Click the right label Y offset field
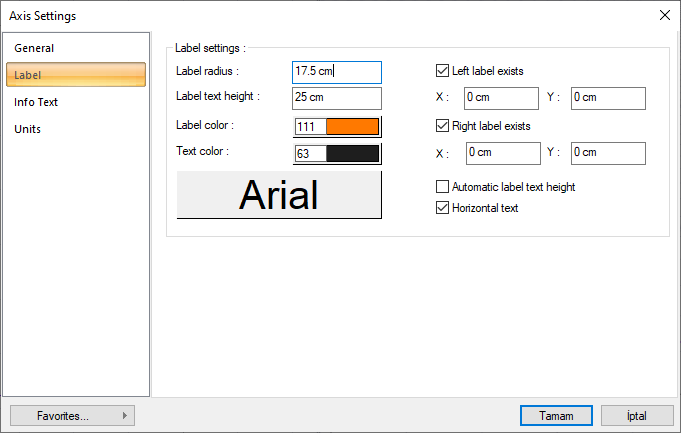681x433 pixels. pyautogui.click(x=608, y=153)
